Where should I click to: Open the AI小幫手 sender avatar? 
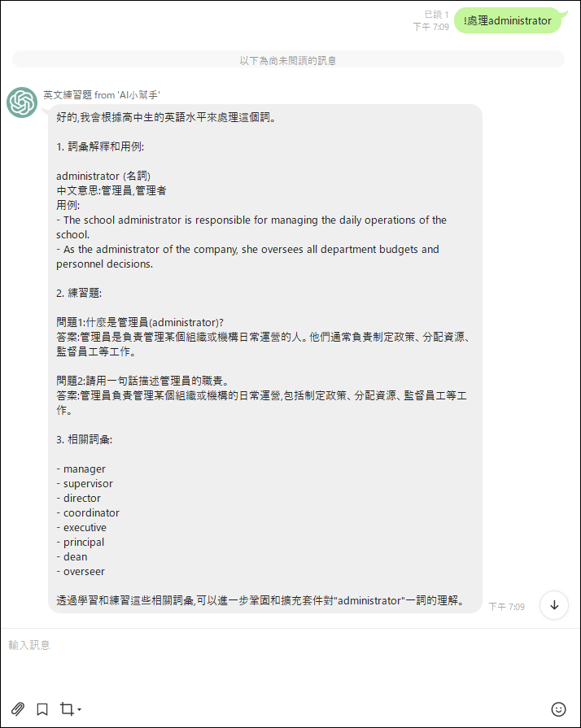(x=22, y=102)
